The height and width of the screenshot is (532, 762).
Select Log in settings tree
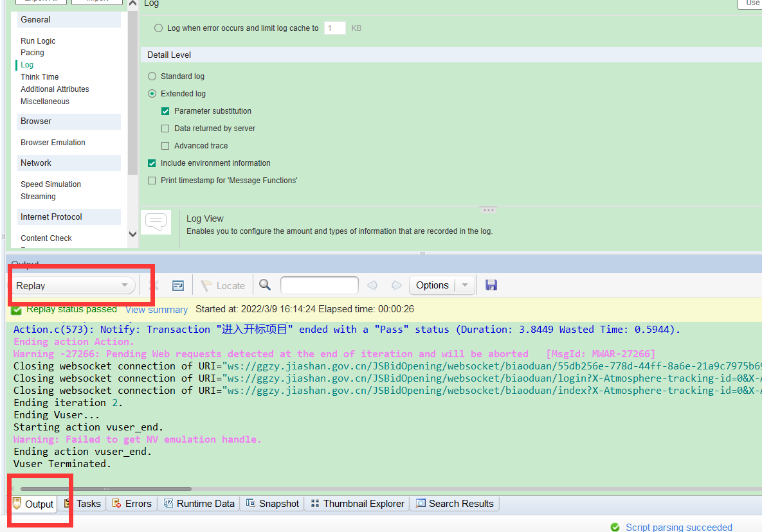click(27, 64)
